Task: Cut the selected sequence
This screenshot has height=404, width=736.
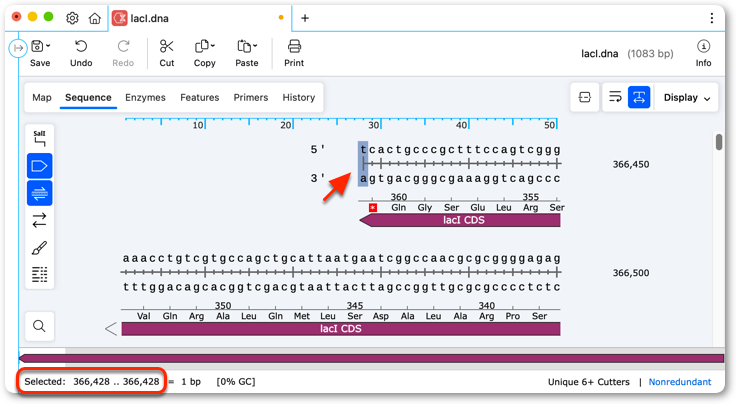Action: (167, 53)
